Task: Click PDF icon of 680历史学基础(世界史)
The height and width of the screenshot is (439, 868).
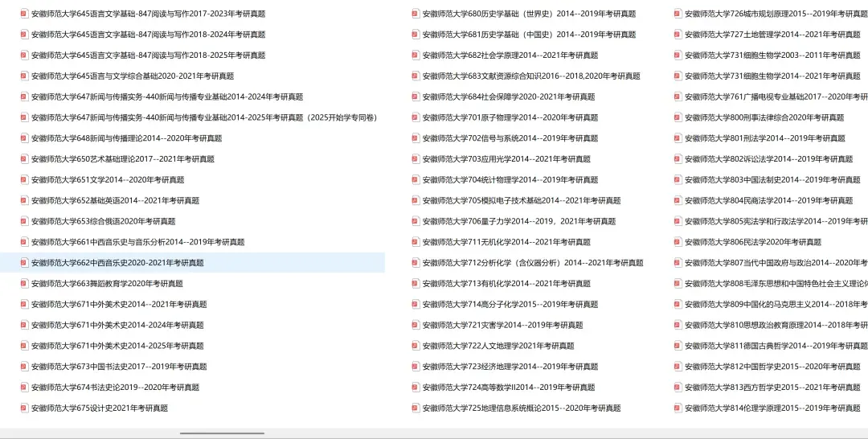Action: [x=416, y=14]
